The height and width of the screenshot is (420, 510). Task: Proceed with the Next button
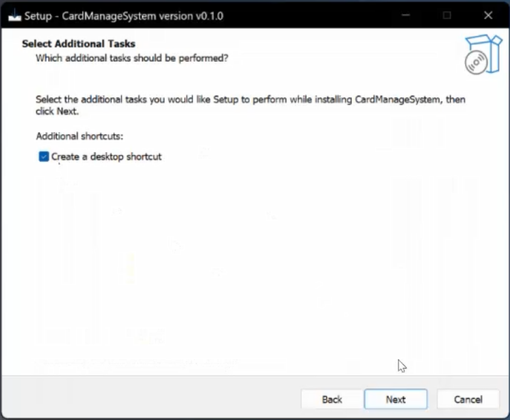[396, 399]
